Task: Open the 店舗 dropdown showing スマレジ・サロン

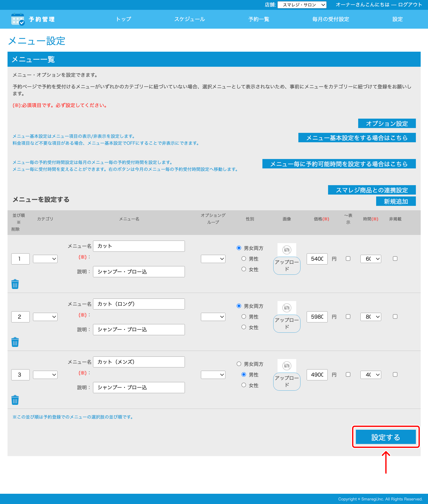Action: pos(302,5)
